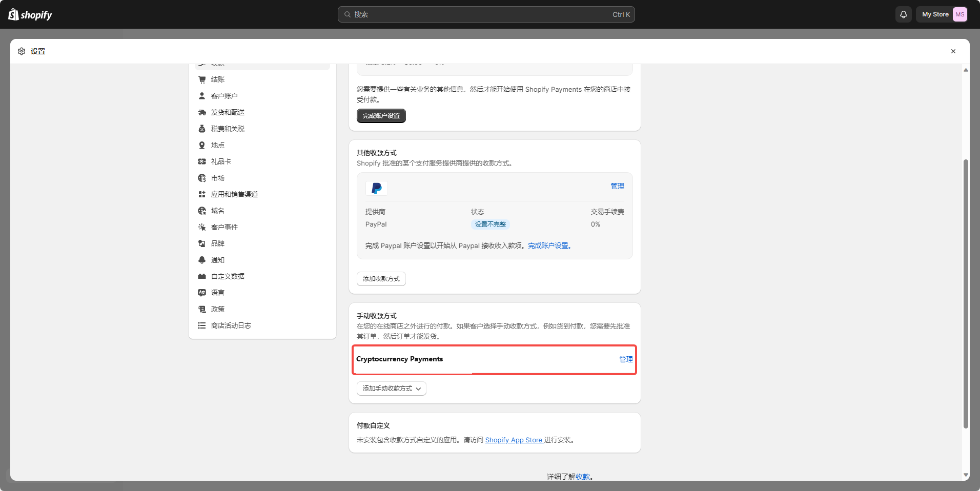Click the settings gear icon in the header
This screenshot has height=491, width=980.
pos(22,51)
